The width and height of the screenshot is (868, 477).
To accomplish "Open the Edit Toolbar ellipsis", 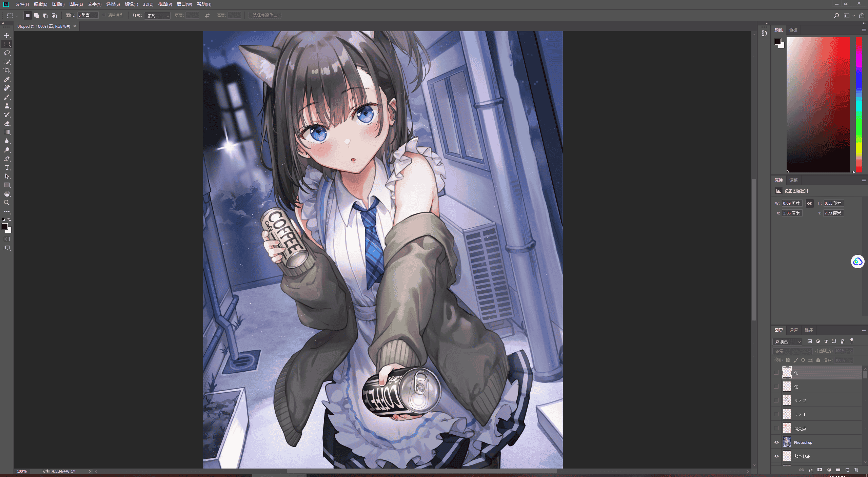I will click(7, 211).
